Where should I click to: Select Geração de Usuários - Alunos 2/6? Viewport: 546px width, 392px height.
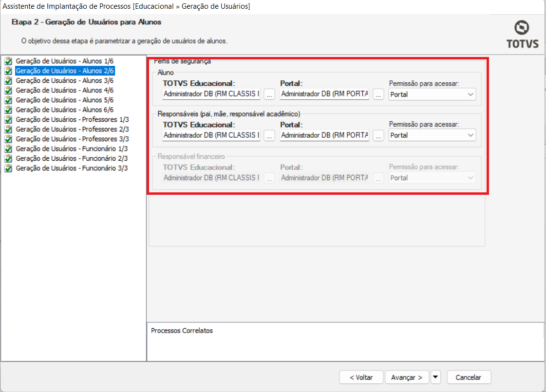[x=65, y=71]
